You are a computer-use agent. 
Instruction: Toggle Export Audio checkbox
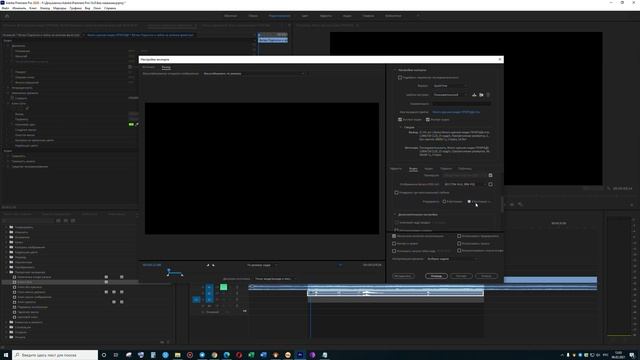click(428, 120)
